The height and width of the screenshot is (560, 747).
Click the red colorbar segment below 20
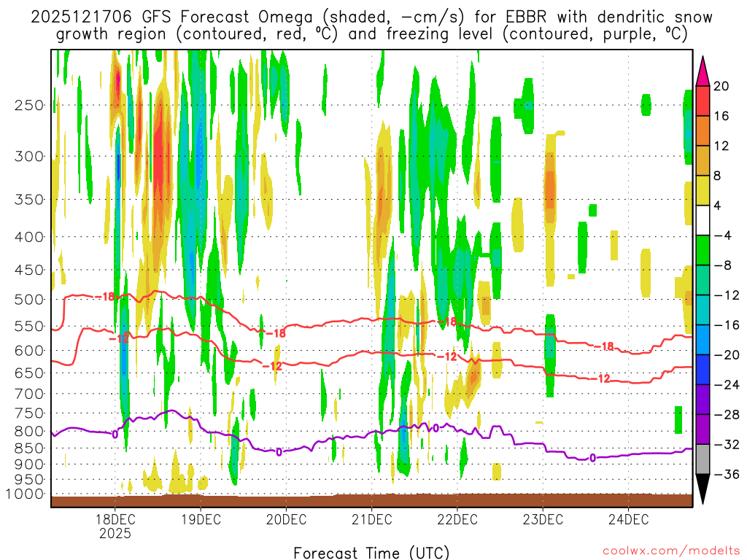point(703,101)
